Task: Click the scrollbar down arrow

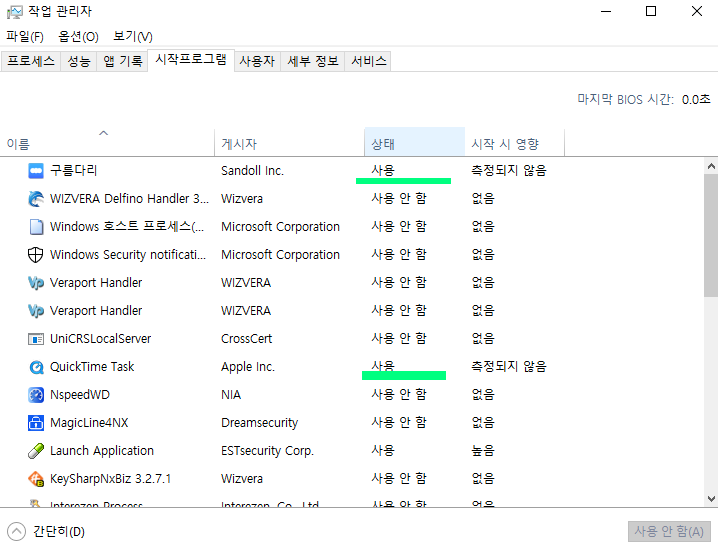Action: (711, 499)
